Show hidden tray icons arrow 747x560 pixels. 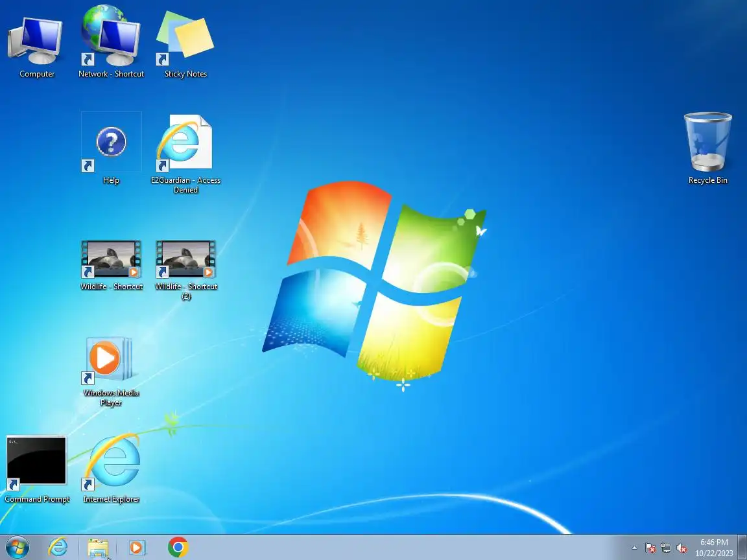(x=634, y=548)
